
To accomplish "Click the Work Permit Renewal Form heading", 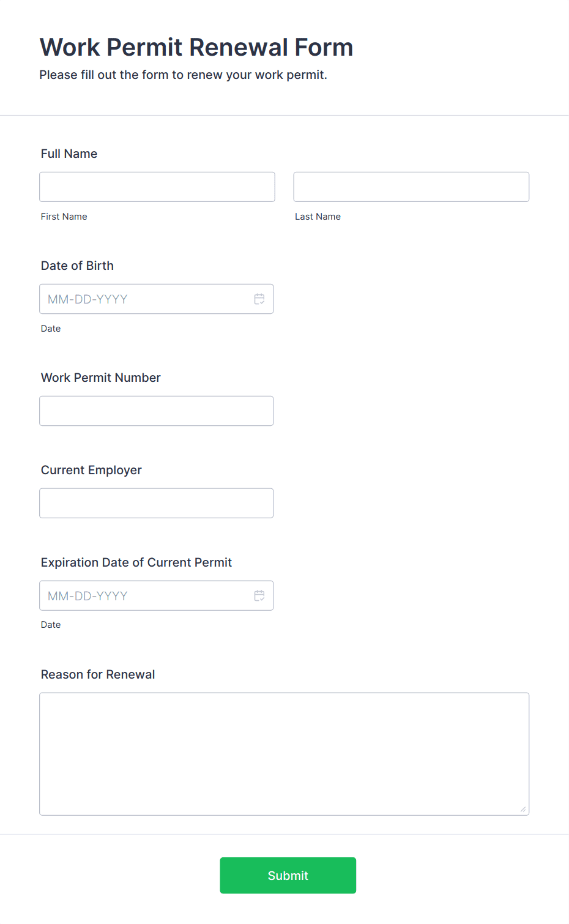I will point(196,47).
